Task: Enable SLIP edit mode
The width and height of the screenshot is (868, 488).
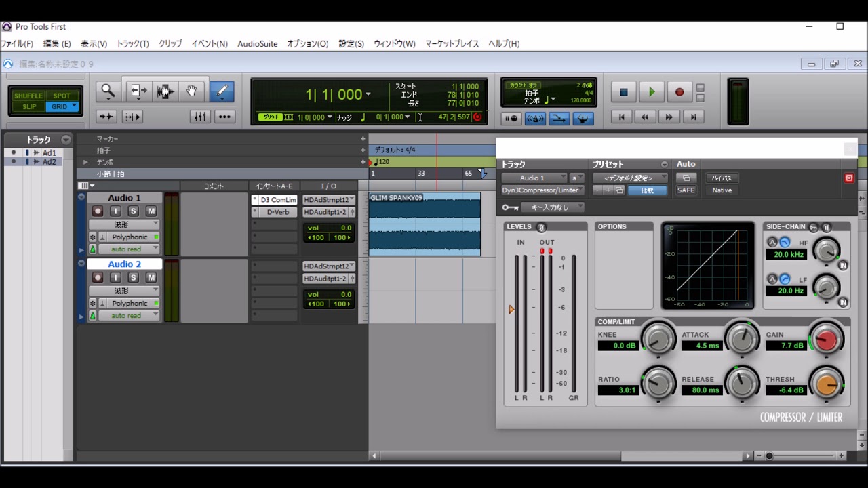Action: (28, 106)
